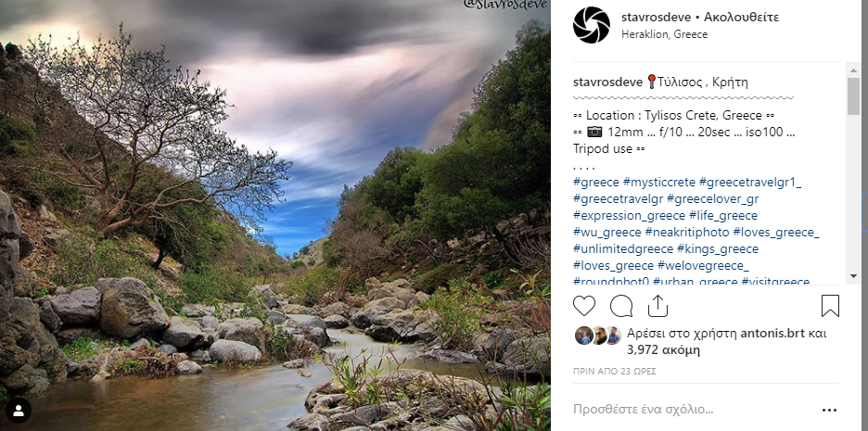This screenshot has width=868, height=431.
Task: Toggle the Ακολουθείτε following button
Action: pos(741,17)
